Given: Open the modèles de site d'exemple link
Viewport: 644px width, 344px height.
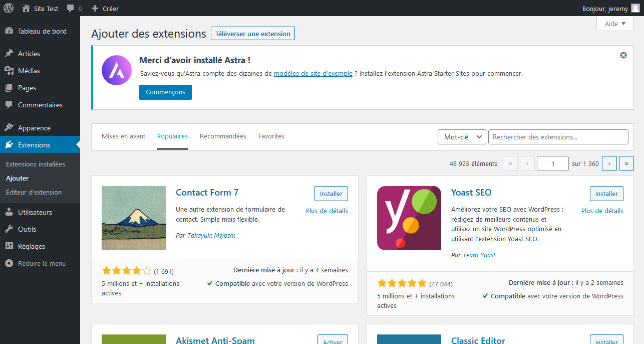Looking at the screenshot, I should (313, 73).
